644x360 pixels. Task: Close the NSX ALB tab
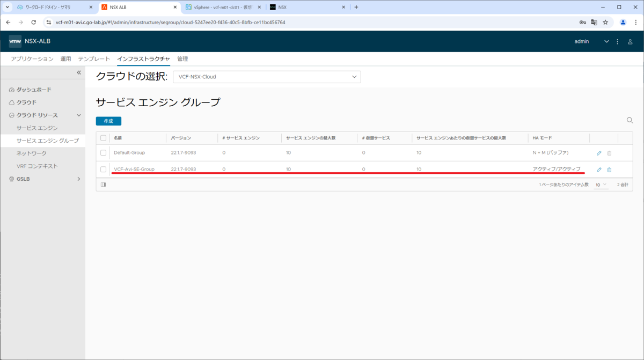(x=175, y=8)
